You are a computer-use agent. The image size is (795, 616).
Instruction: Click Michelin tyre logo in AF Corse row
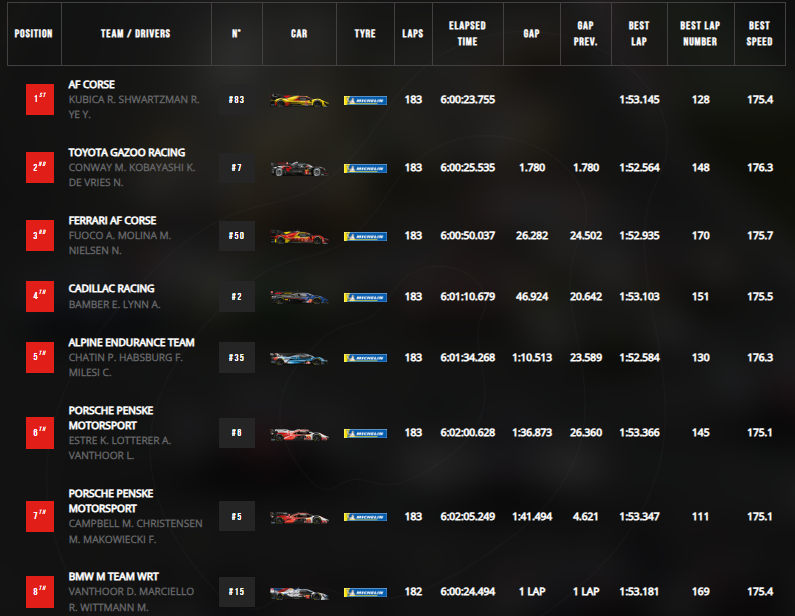click(365, 100)
